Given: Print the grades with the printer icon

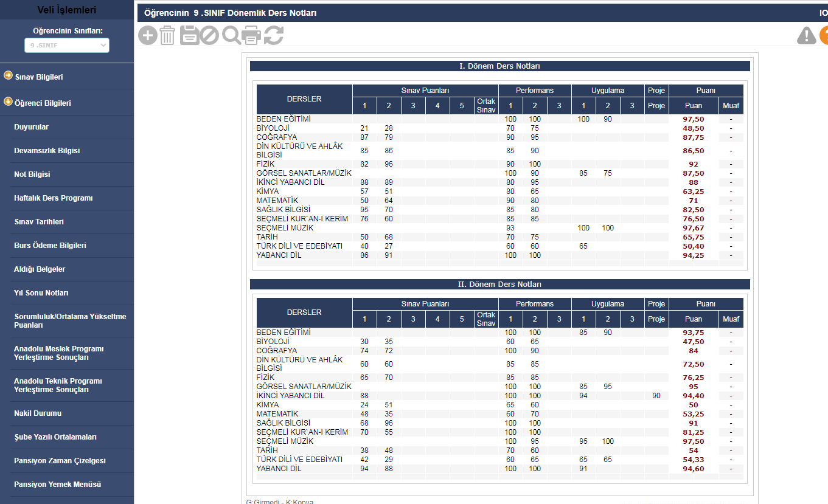Looking at the screenshot, I should 251,35.
